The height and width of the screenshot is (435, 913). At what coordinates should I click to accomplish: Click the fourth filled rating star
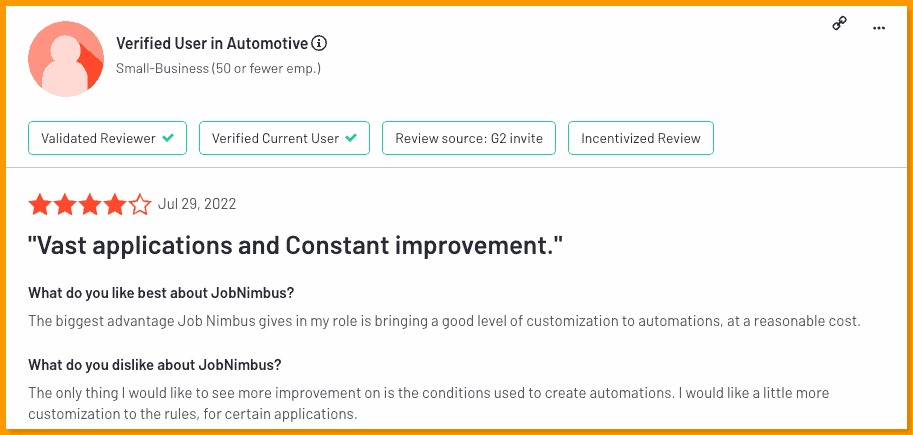click(x=115, y=204)
